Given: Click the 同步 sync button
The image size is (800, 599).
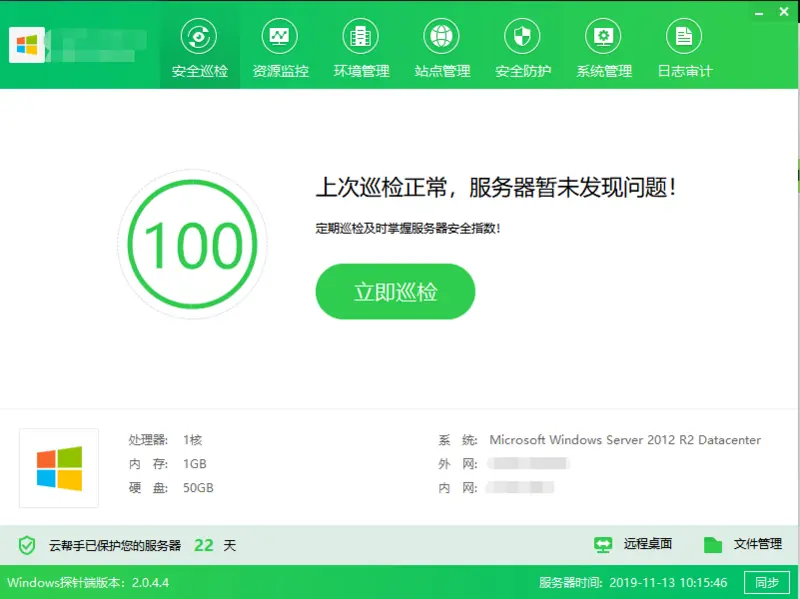Looking at the screenshot, I should 770,581.
